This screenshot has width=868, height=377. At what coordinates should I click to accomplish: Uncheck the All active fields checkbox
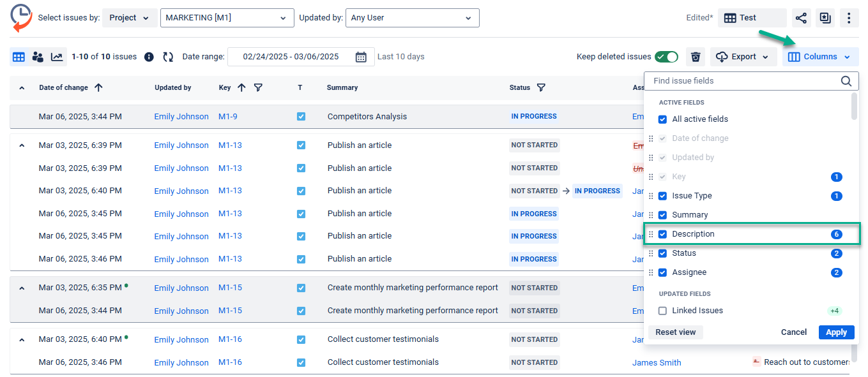[662, 119]
